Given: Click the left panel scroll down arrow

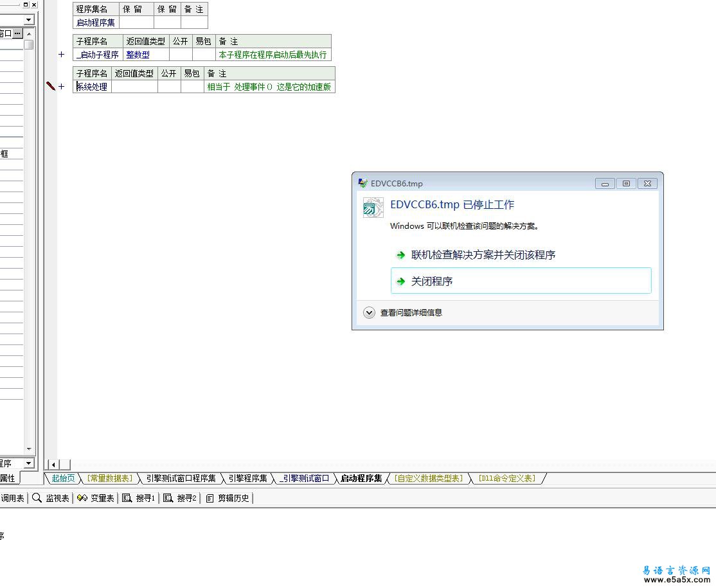Looking at the screenshot, I should (x=29, y=449).
